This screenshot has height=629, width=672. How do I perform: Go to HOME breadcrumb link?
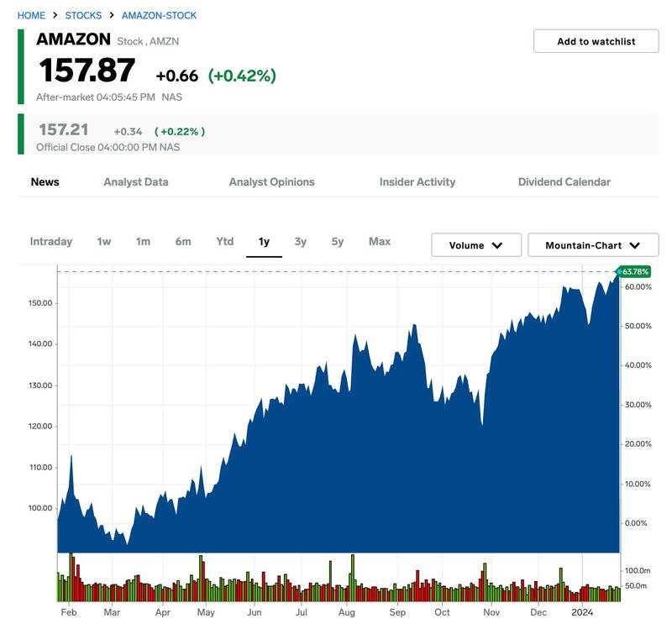coord(31,15)
